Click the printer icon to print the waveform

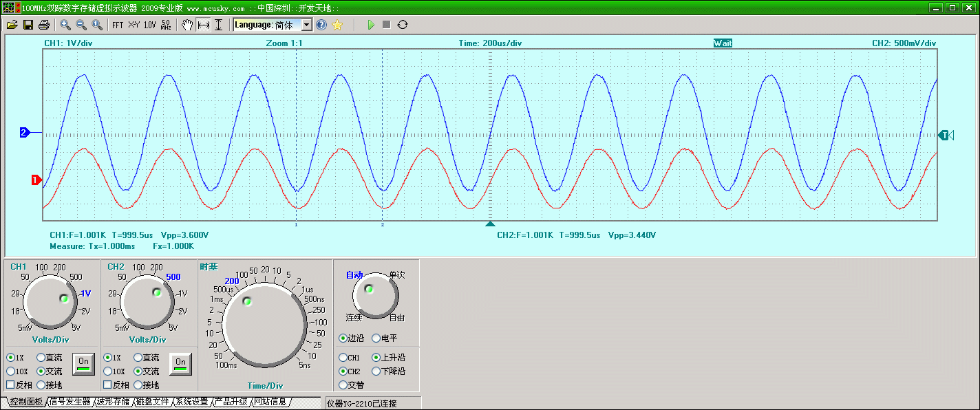[x=43, y=25]
